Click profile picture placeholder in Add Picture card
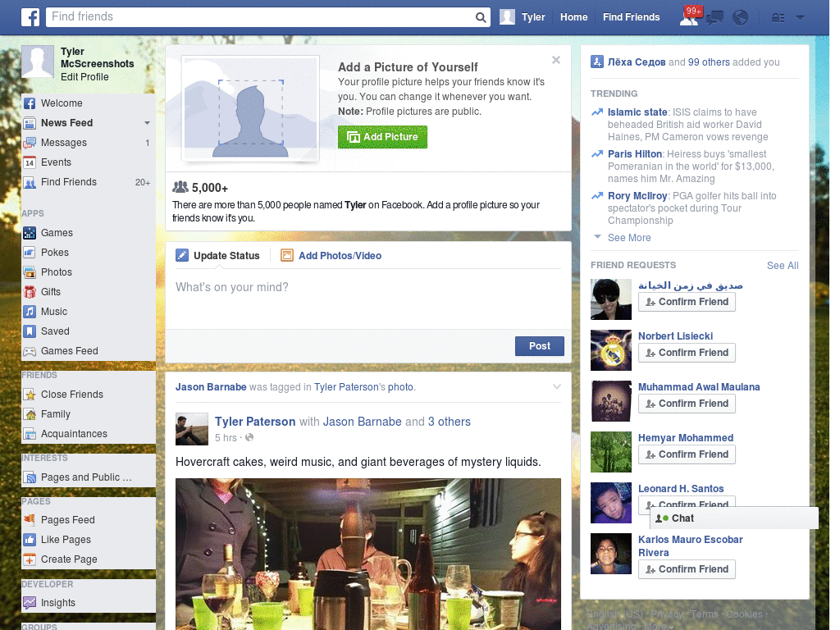This screenshot has height=630, width=840. pos(251,109)
